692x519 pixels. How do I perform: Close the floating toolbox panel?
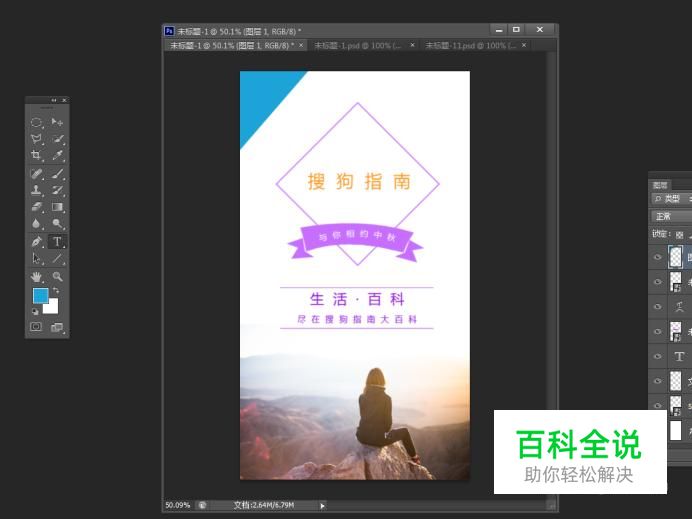pyautogui.click(x=64, y=101)
